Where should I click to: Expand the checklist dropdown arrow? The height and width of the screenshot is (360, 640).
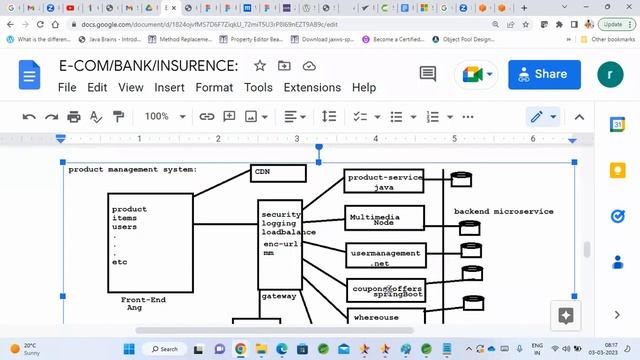377,117
